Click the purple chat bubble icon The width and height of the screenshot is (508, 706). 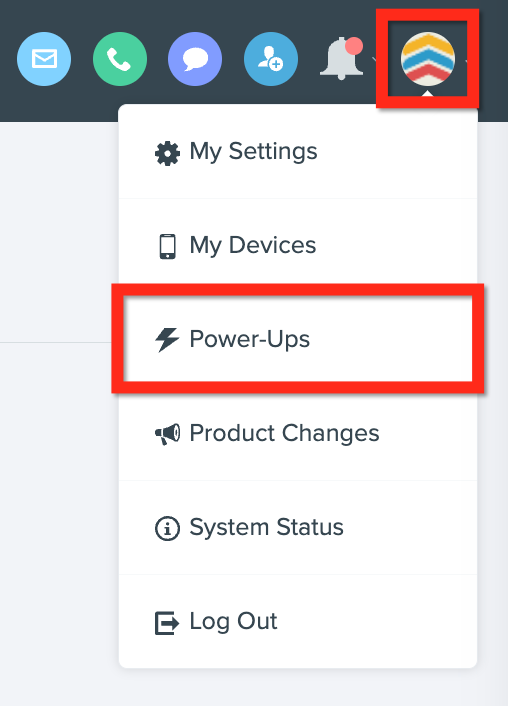[195, 59]
